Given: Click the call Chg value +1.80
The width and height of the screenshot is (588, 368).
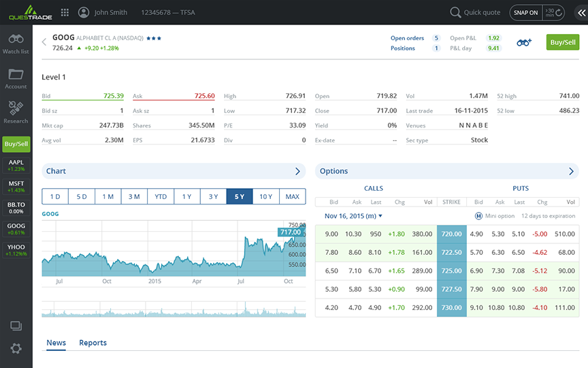Looking at the screenshot, I should (x=396, y=234).
